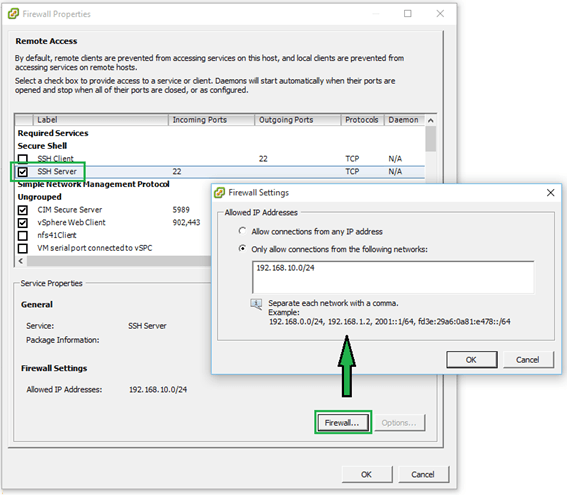Enable the SSH Client checkbox
Screen dimensions: 567x495
click(23, 159)
